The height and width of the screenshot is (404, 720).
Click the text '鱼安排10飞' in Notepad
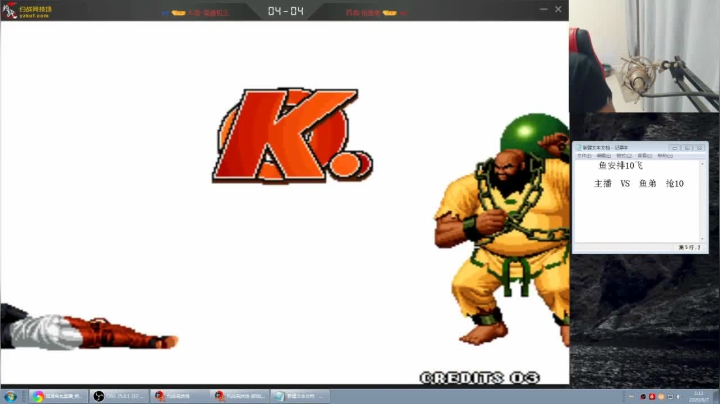click(621, 166)
